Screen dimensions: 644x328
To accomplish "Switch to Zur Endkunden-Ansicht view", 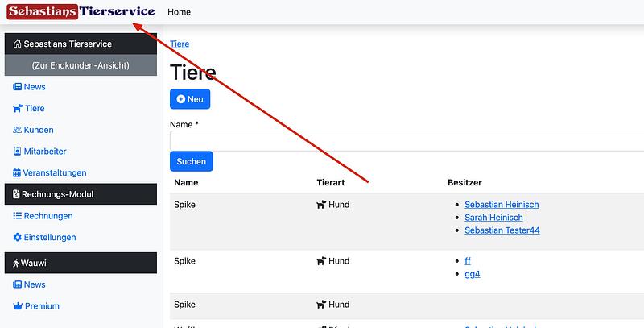I will (80, 65).
